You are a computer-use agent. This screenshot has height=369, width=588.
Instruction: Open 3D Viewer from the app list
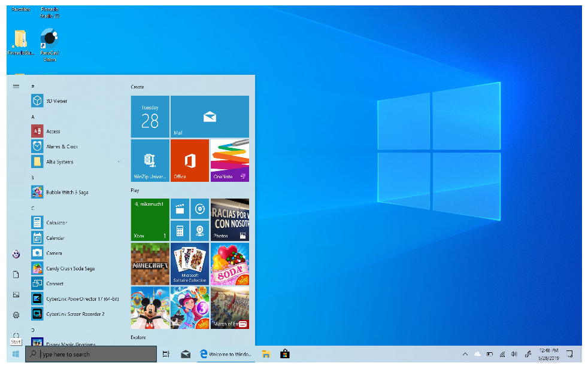tap(56, 101)
